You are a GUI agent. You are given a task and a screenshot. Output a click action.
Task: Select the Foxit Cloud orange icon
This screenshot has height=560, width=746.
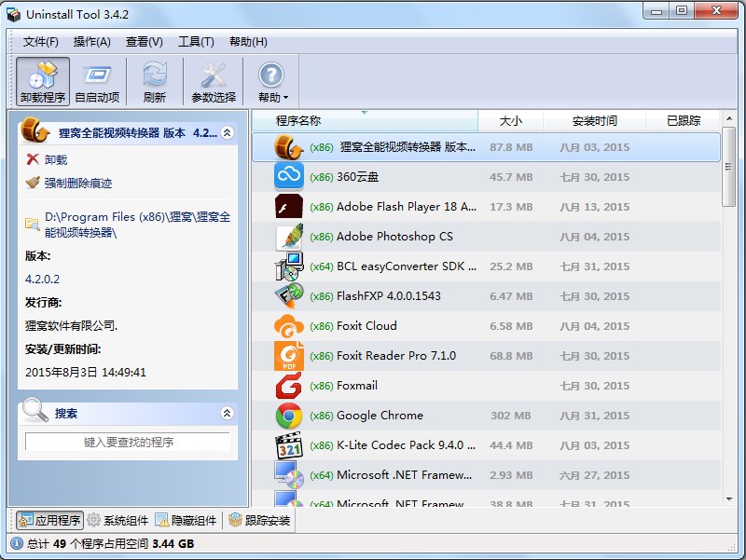click(289, 326)
